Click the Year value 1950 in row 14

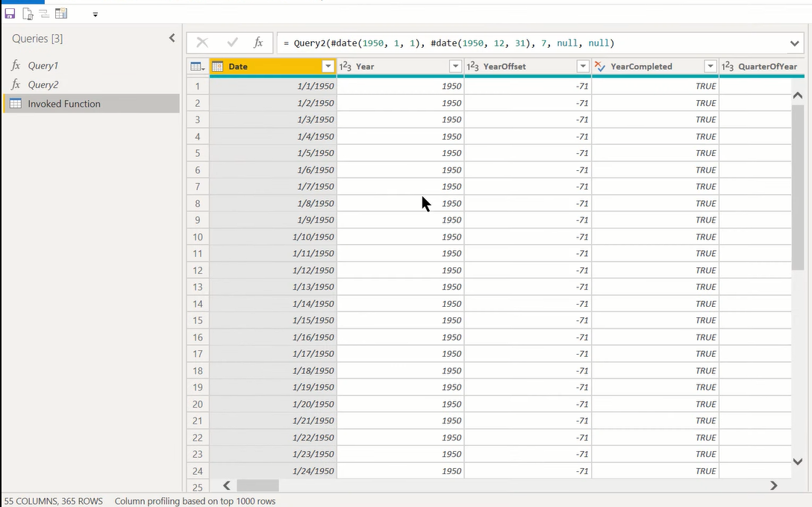click(400, 303)
